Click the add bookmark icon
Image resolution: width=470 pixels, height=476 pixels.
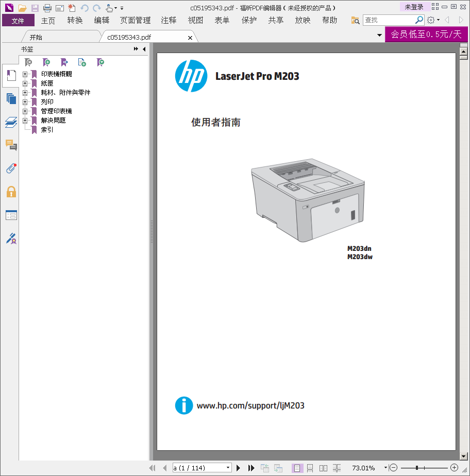(46, 62)
